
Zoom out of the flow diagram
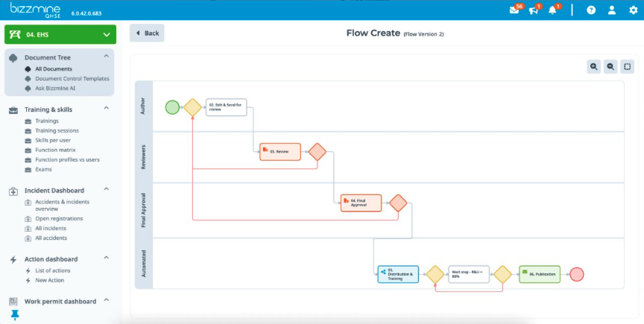[610, 66]
